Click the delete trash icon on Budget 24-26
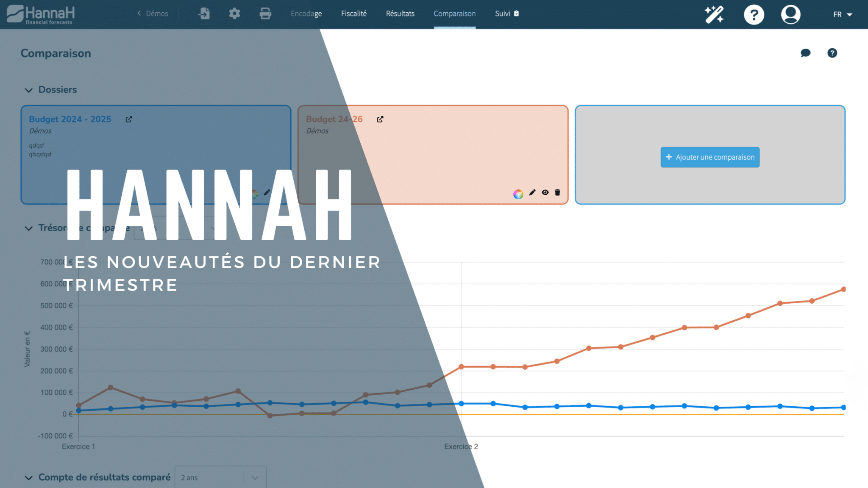Image resolution: width=868 pixels, height=488 pixels. [557, 192]
